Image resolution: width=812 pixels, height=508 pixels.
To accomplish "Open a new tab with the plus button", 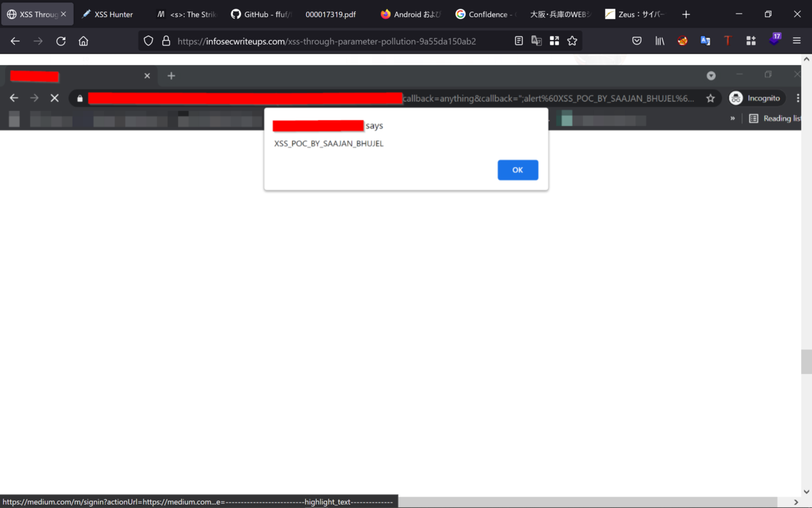I will pyautogui.click(x=686, y=14).
